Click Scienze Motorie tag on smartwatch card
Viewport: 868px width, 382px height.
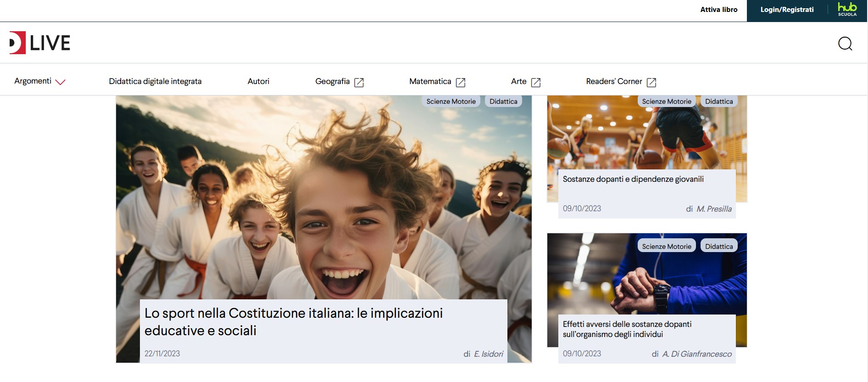[667, 246]
